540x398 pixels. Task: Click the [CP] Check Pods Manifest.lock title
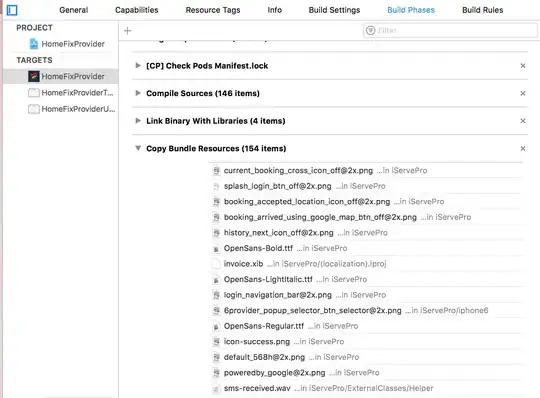coord(207,66)
